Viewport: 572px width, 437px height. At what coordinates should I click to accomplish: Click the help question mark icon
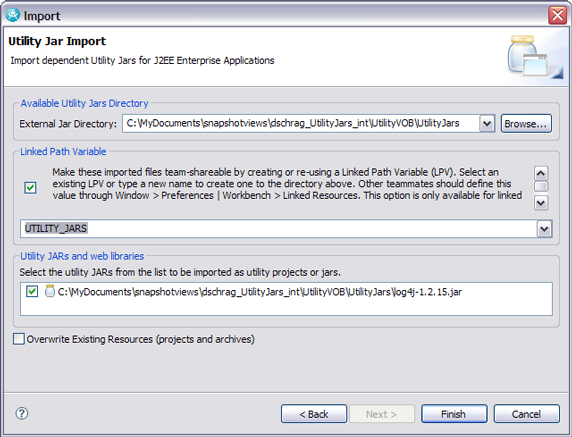(22, 413)
